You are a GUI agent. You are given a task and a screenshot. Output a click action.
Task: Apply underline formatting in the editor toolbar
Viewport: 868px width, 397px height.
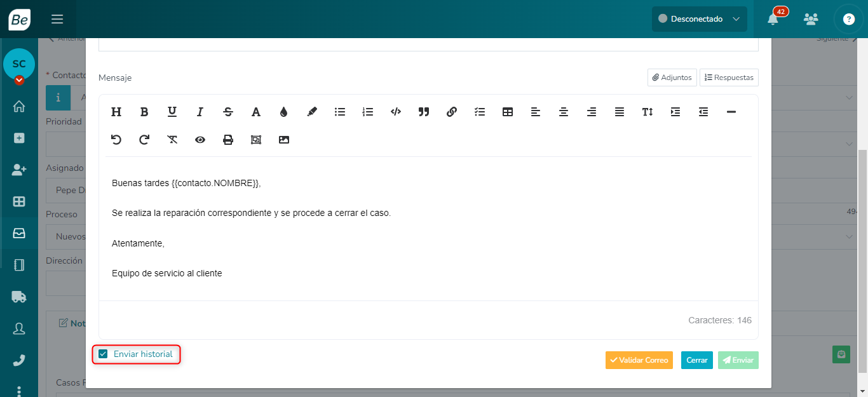click(x=172, y=112)
